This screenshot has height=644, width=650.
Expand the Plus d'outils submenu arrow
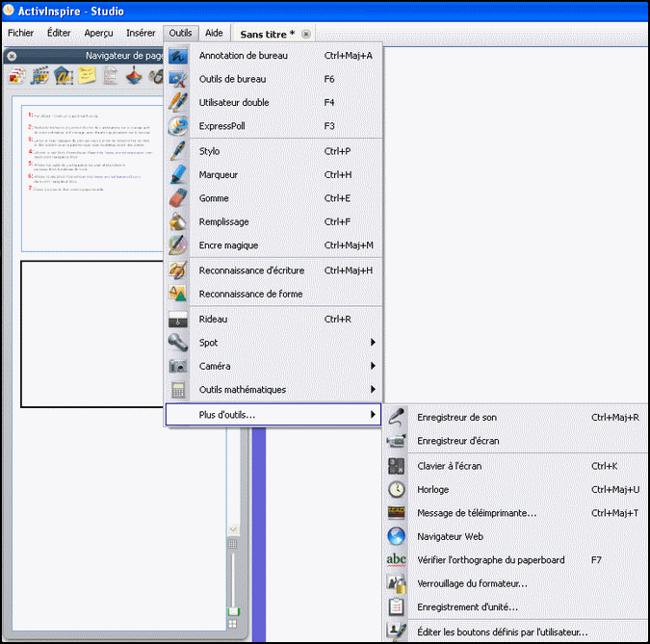pyautogui.click(x=373, y=415)
